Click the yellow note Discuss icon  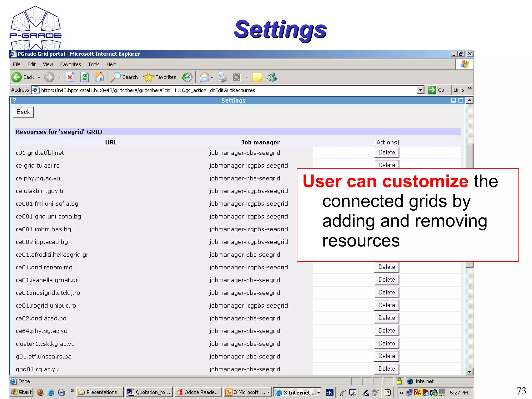click(257, 77)
